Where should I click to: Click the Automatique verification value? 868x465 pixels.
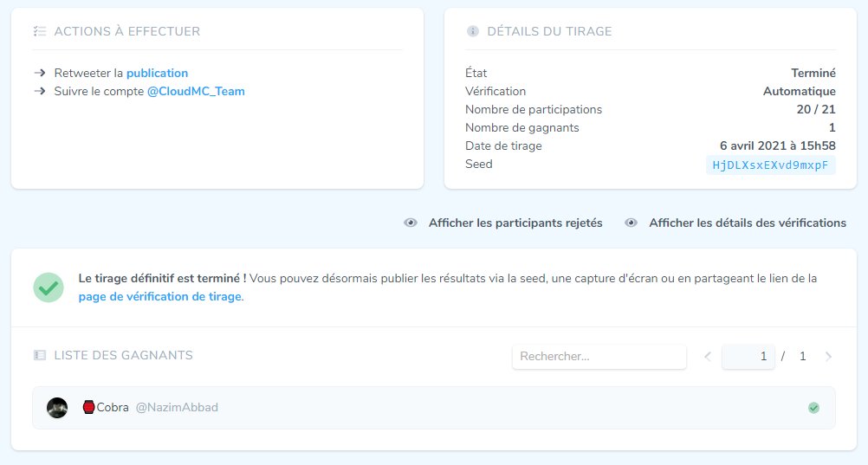[800, 91]
